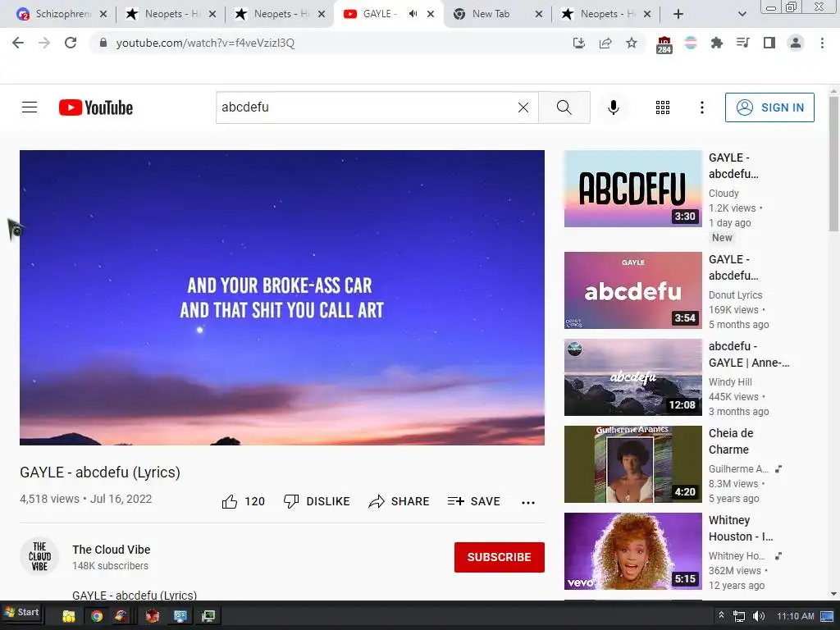Open more actions below the video
The image size is (840, 630).
(528, 502)
